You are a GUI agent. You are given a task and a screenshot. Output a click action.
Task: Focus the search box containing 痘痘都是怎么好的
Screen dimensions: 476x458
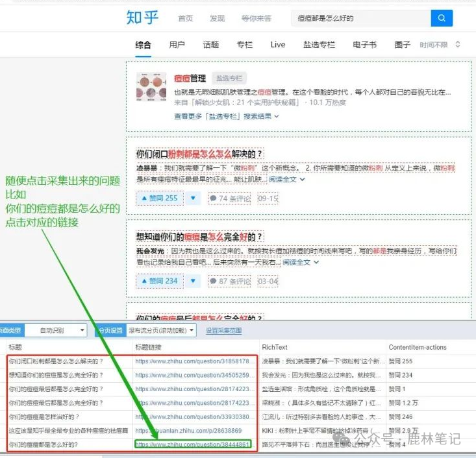pyautogui.click(x=361, y=18)
